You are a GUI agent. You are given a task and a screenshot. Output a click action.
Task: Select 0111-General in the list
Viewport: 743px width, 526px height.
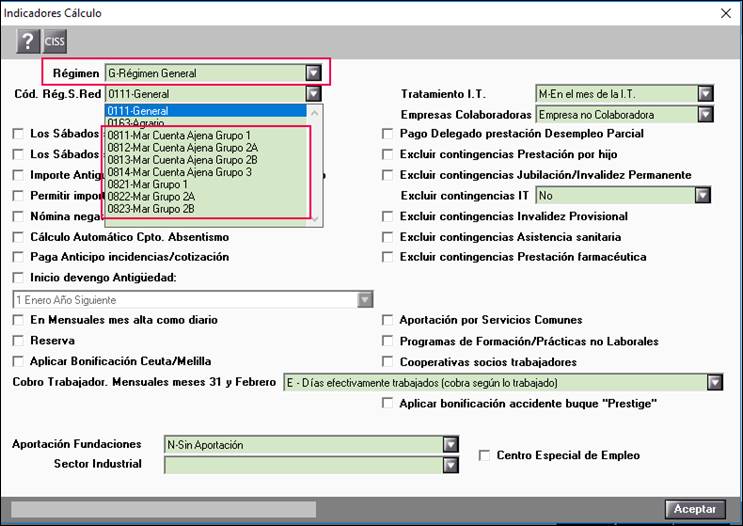coord(206,111)
